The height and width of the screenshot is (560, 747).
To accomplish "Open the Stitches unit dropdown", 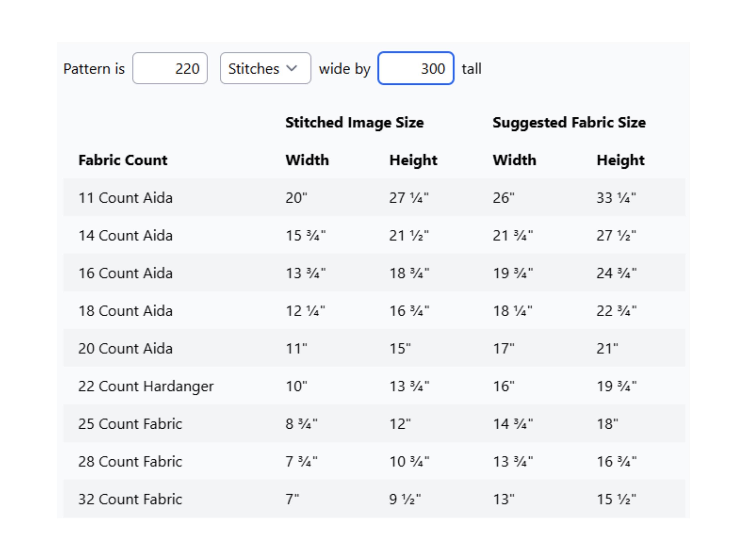I will pos(265,68).
